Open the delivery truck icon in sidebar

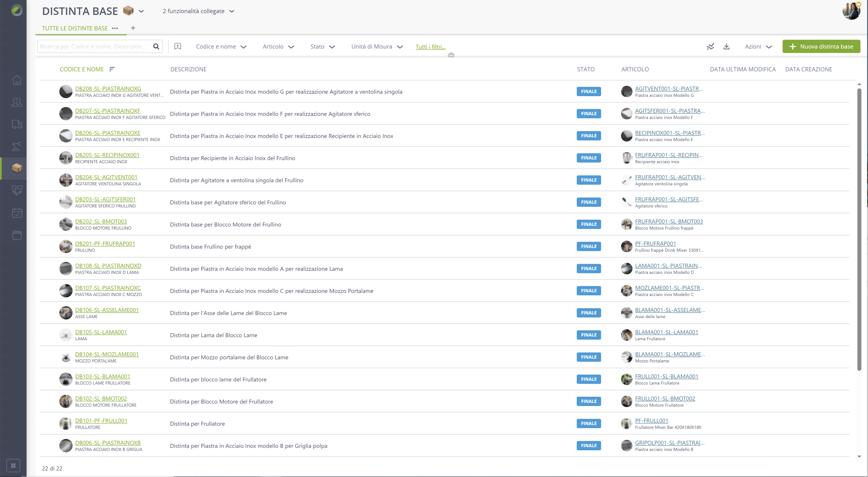[17, 124]
